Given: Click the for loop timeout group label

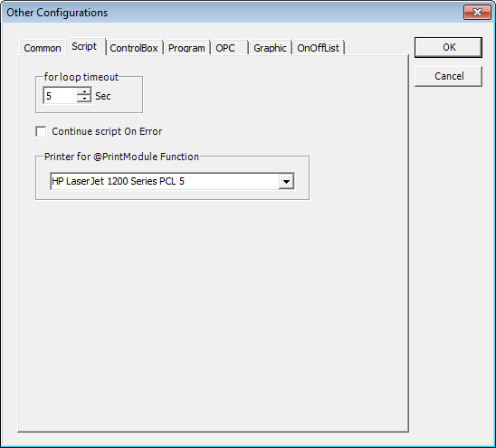Looking at the screenshot, I should point(81,77).
